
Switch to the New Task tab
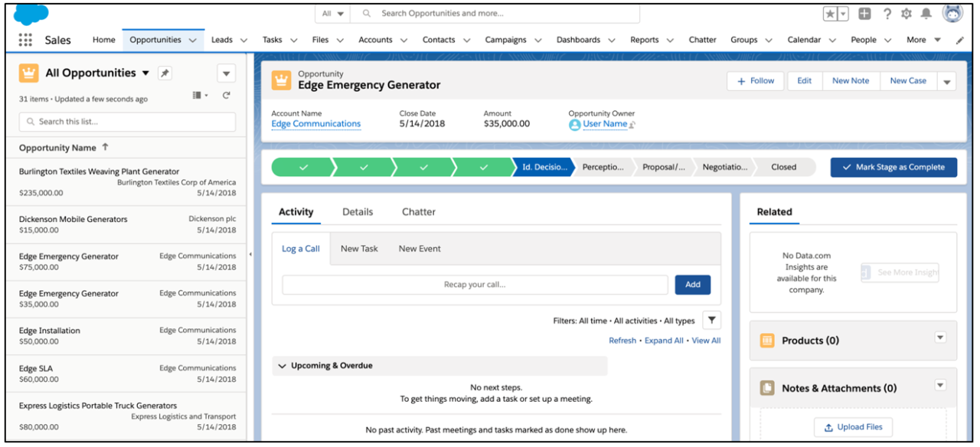point(360,248)
